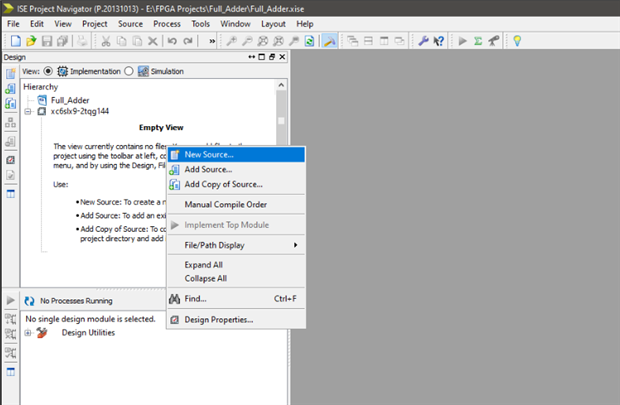Viewport: 620px width, 405px height.
Task: Open the wrench settings icon in toolbar
Action: pyautogui.click(x=423, y=41)
